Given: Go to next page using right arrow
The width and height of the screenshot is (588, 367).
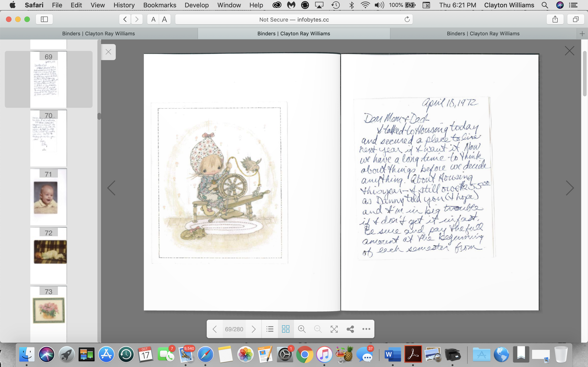Looking at the screenshot, I should (x=570, y=188).
